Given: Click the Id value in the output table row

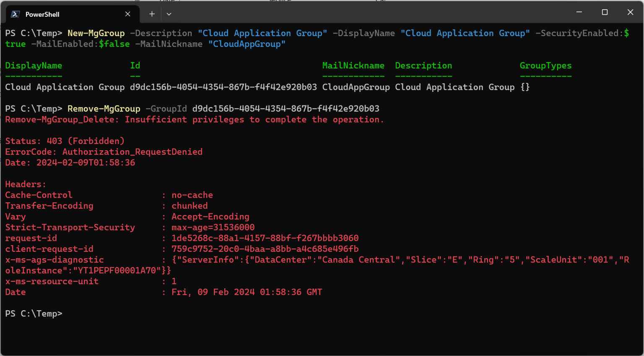Looking at the screenshot, I should click(223, 87).
